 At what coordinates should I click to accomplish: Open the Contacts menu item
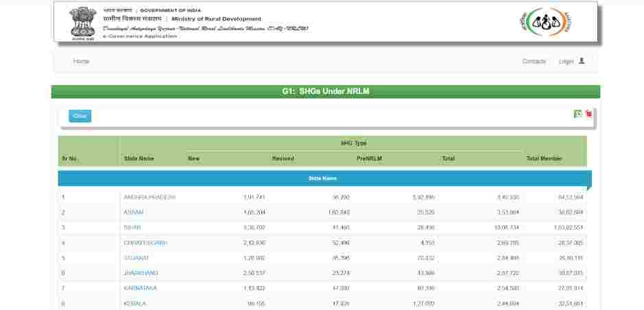click(x=534, y=61)
